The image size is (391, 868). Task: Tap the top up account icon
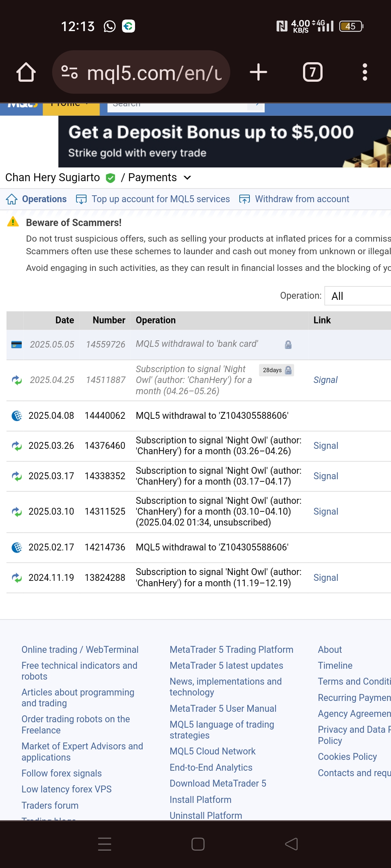[81, 199]
